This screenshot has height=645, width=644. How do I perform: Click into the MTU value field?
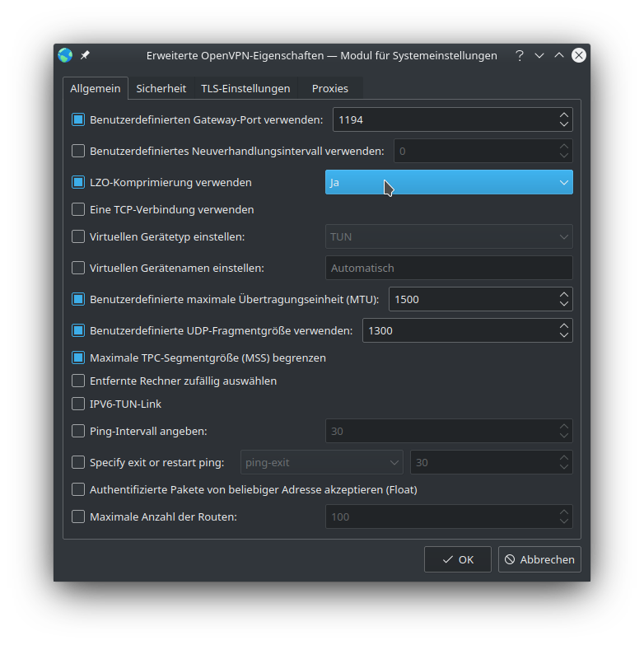[x=469, y=299]
